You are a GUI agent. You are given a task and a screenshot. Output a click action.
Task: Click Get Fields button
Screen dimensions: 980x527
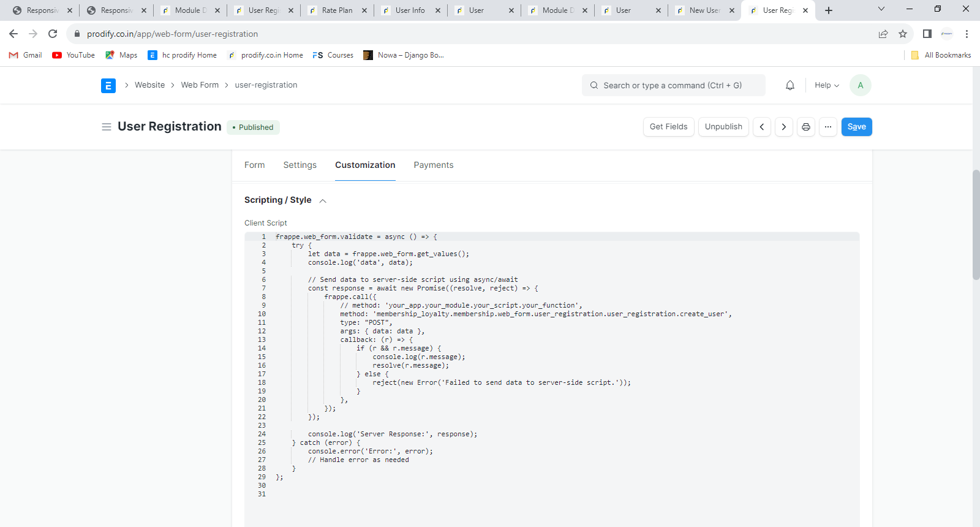(669, 127)
